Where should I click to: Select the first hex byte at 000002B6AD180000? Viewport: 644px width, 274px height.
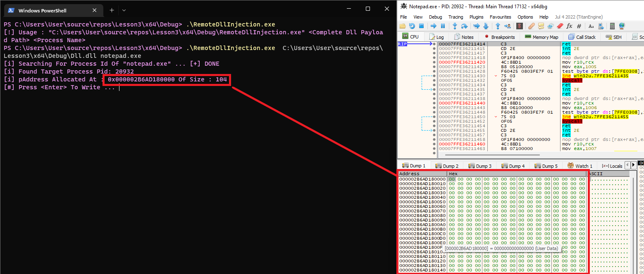click(x=452, y=179)
